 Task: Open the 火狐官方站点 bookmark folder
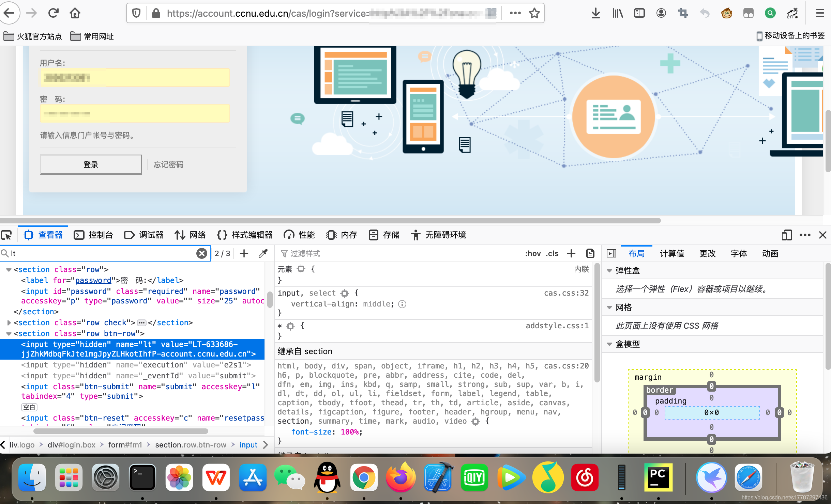click(x=33, y=36)
